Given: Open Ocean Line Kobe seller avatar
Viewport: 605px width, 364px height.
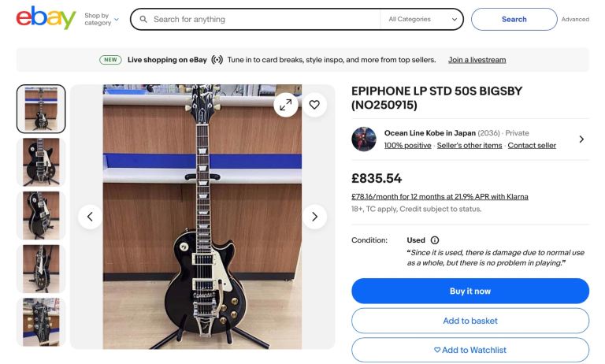Looking at the screenshot, I should [363, 139].
